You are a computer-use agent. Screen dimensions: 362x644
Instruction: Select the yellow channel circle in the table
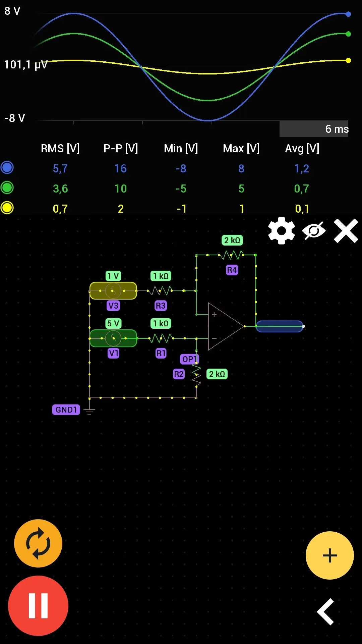click(7, 208)
